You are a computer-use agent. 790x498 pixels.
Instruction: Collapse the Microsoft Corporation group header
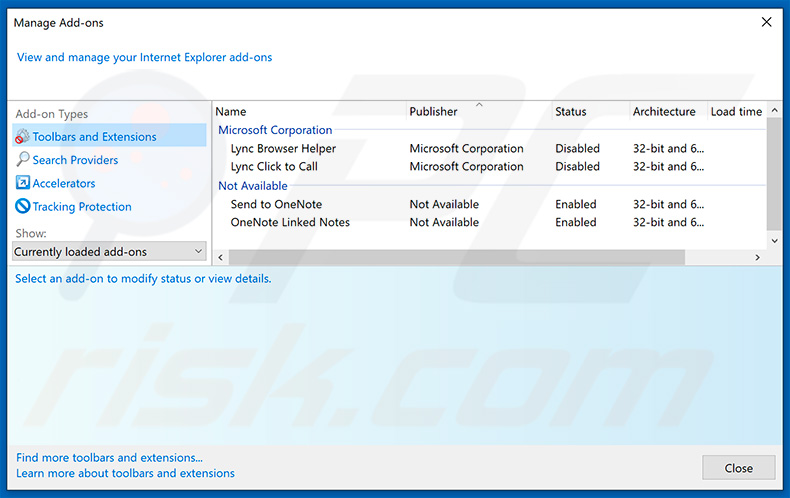[275, 130]
